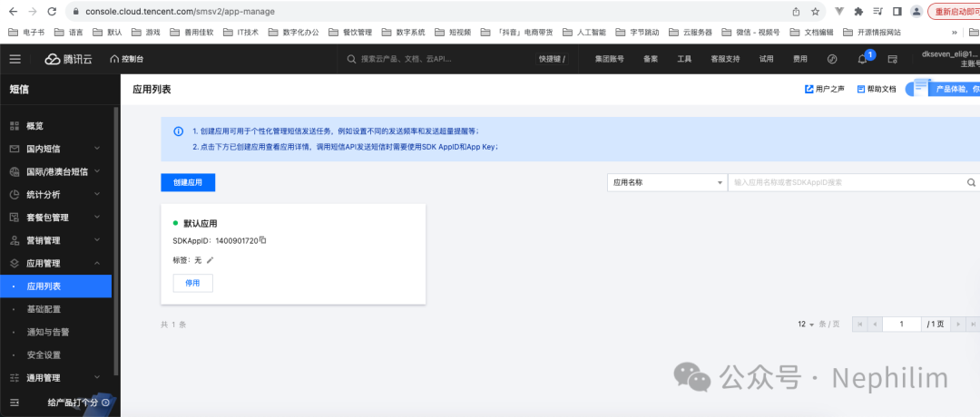Focus the top 搜索云产品 search box
980x417 pixels.
[x=437, y=59]
